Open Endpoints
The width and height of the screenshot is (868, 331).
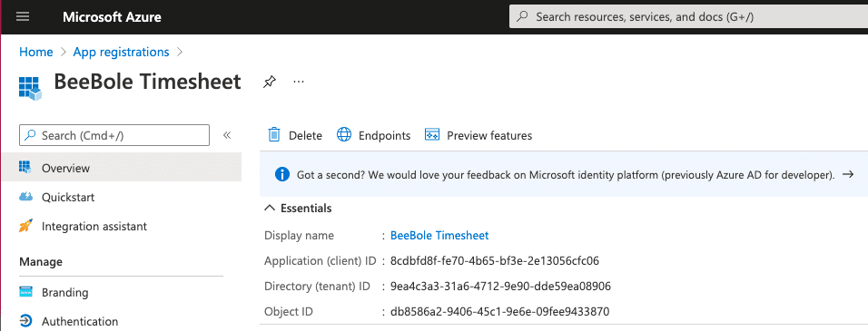385,136
